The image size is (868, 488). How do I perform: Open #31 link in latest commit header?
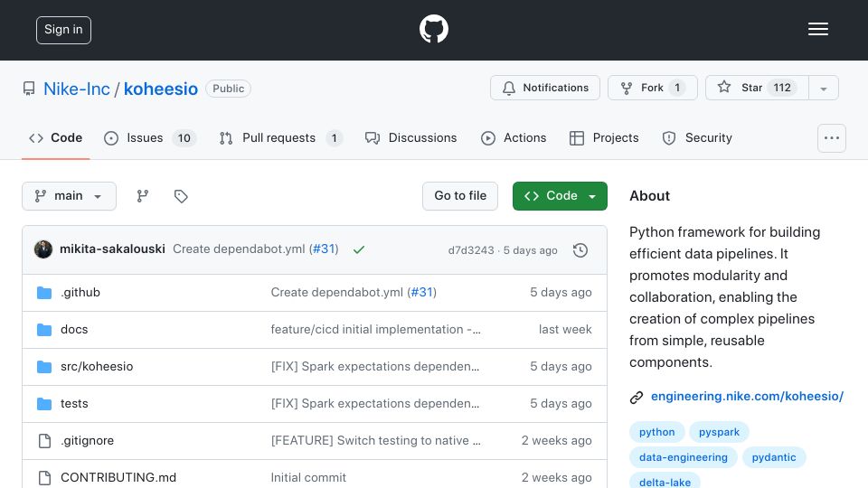[x=325, y=249]
